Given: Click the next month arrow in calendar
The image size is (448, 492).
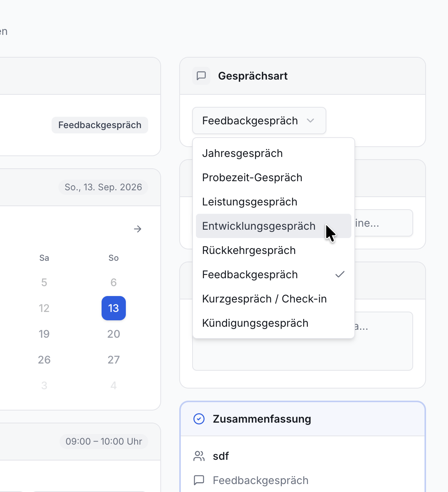Looking at the screenshot, I should [138, 229].
